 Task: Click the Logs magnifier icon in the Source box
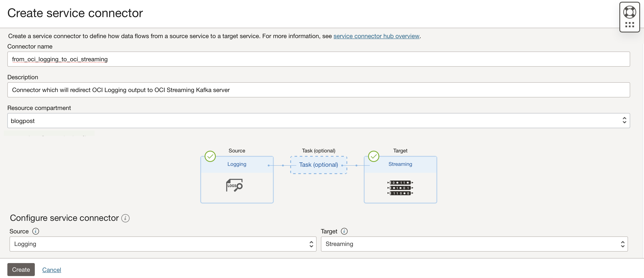pyautogui.click(x=234, y=185)
